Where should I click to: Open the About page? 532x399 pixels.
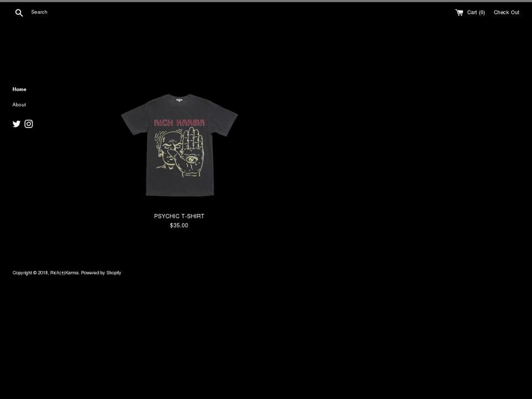pos(19,105)
